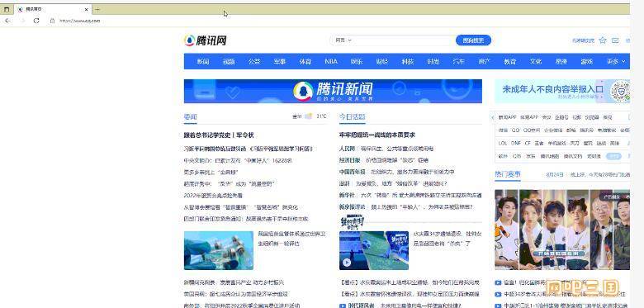Click left chevron in quick links panel
The image size is (644, 308).
coord(492,117)
